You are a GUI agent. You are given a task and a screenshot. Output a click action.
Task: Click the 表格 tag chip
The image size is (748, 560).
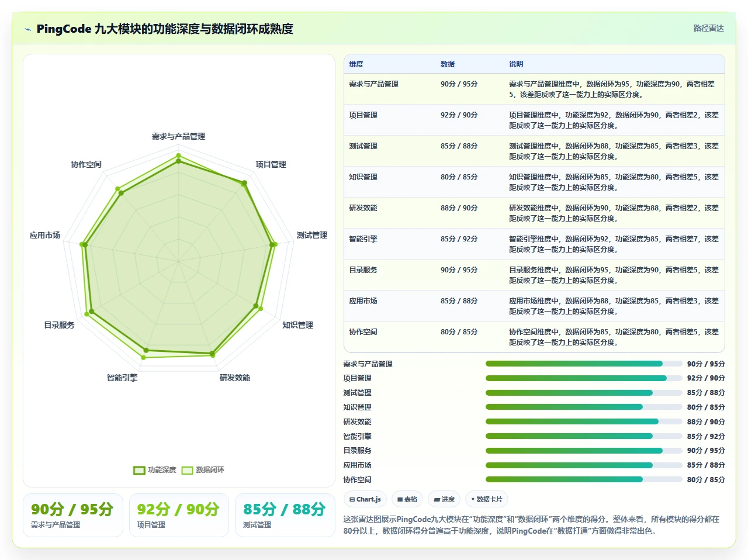(x=407, y=499)
